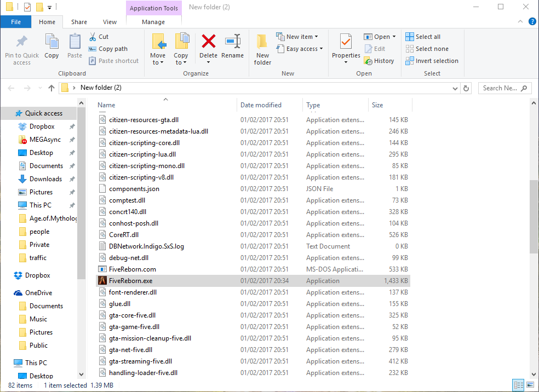
Task: Click the Properties checkmark icon
Action: point(346,42)
